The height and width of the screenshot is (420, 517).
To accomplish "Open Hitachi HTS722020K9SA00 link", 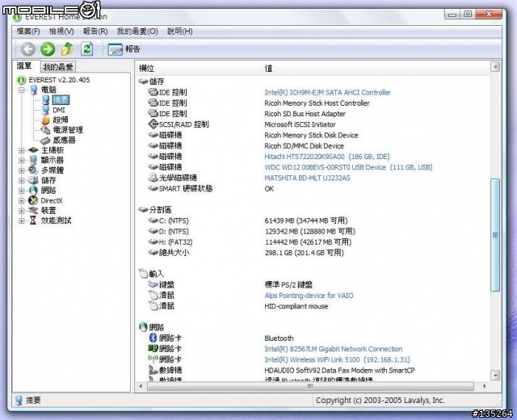I will (326, 157).
